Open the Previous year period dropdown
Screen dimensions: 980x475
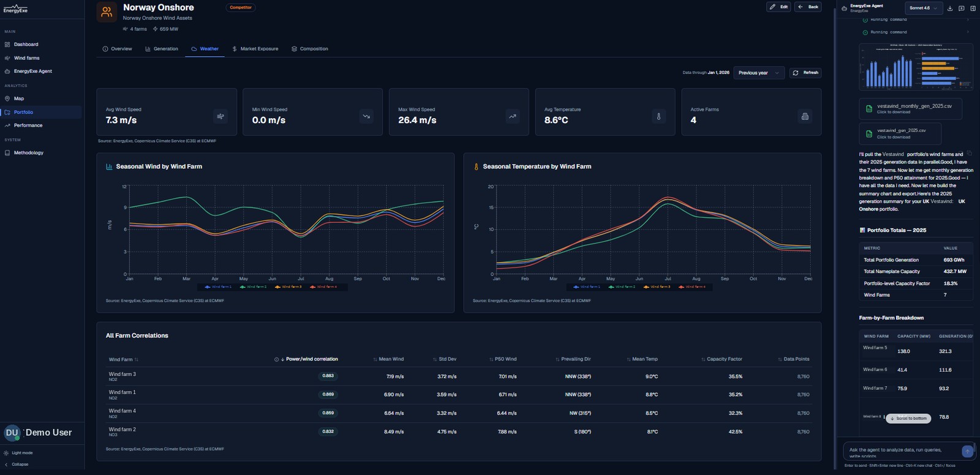(759, 73)
